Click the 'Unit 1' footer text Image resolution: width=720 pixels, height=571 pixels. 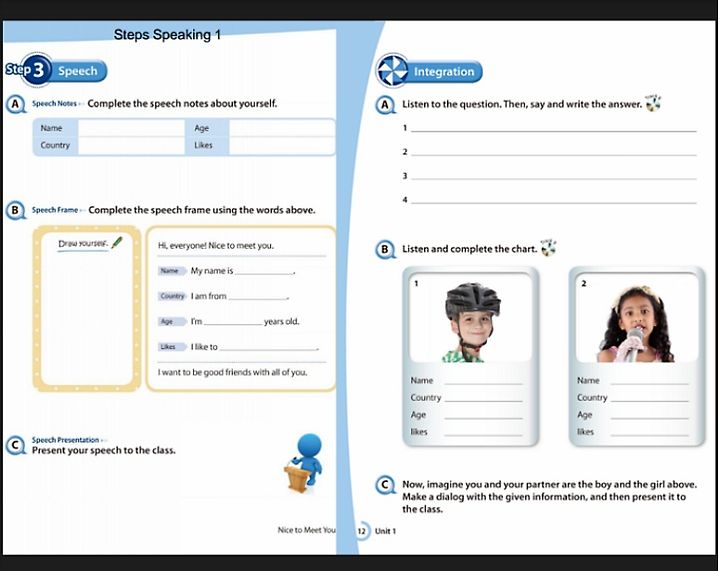pos(385,531)
